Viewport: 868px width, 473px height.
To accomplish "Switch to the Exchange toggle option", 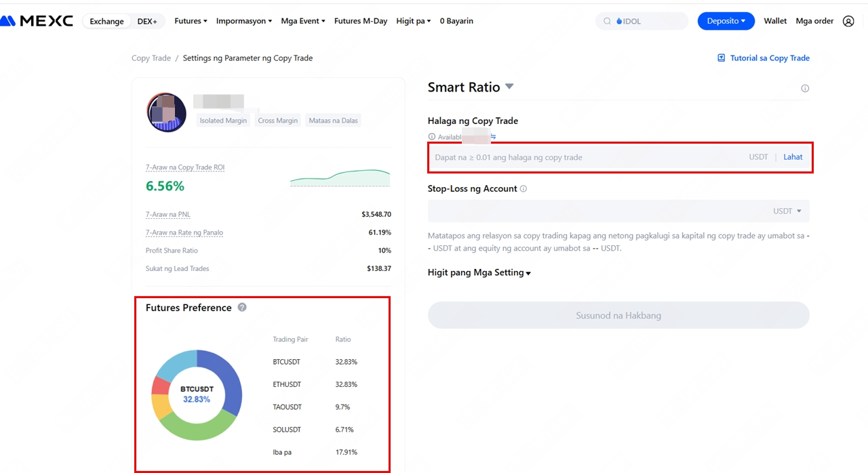I will point(107,21).
